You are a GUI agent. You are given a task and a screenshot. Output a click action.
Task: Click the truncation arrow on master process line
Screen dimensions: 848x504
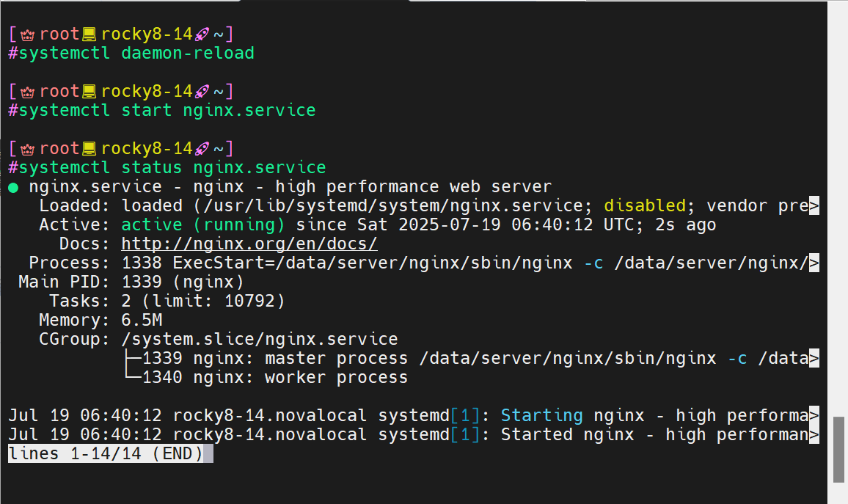(814, 359)
